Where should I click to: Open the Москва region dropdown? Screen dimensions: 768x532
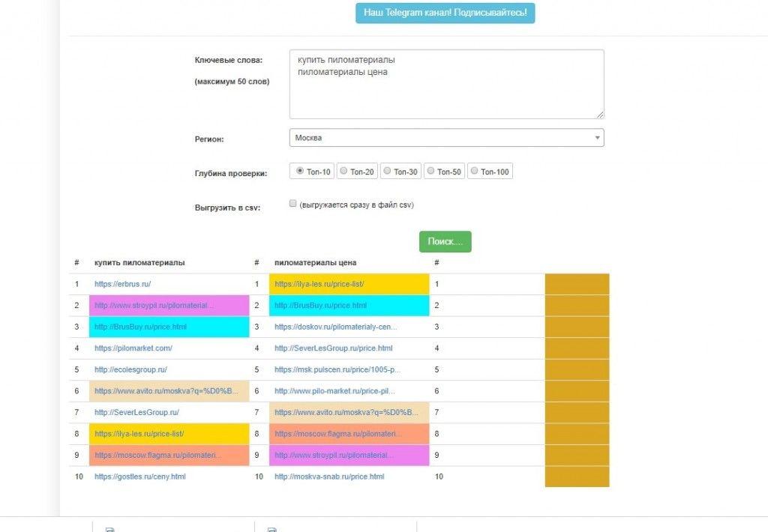tap(447, 138)
